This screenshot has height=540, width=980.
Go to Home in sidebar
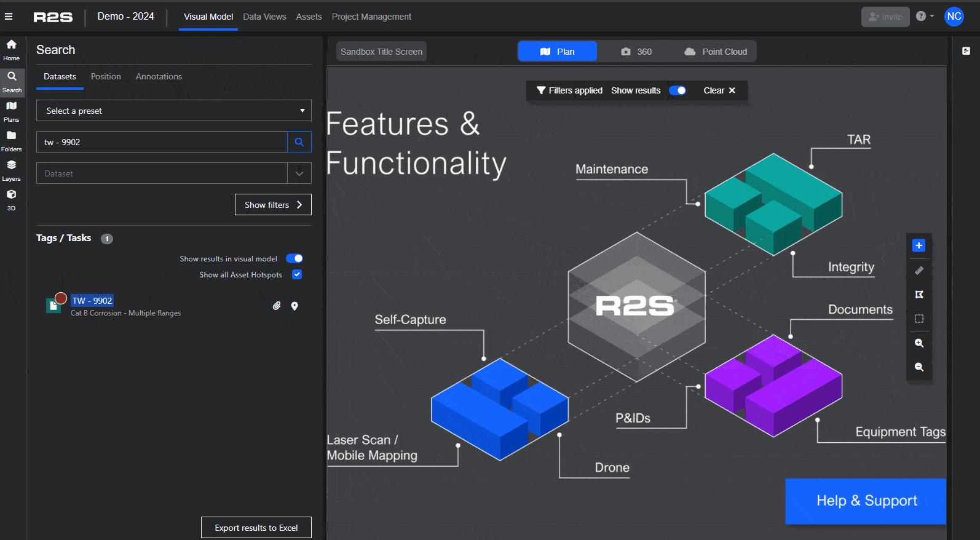[12, 50]
